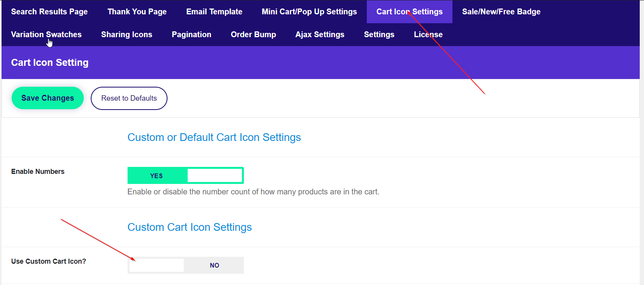Click the Cart Icon Setting header bar

pyautogui.click(x=50, y=63)
